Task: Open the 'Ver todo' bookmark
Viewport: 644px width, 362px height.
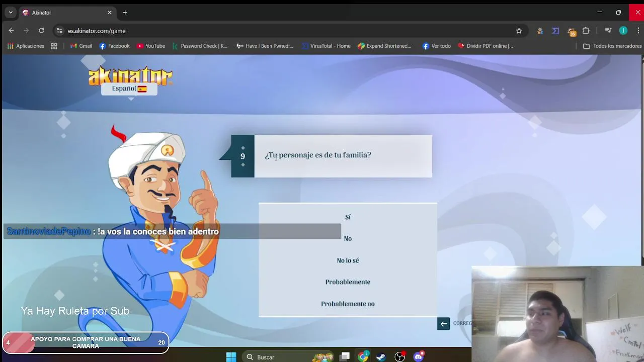Action: (436, 46)
